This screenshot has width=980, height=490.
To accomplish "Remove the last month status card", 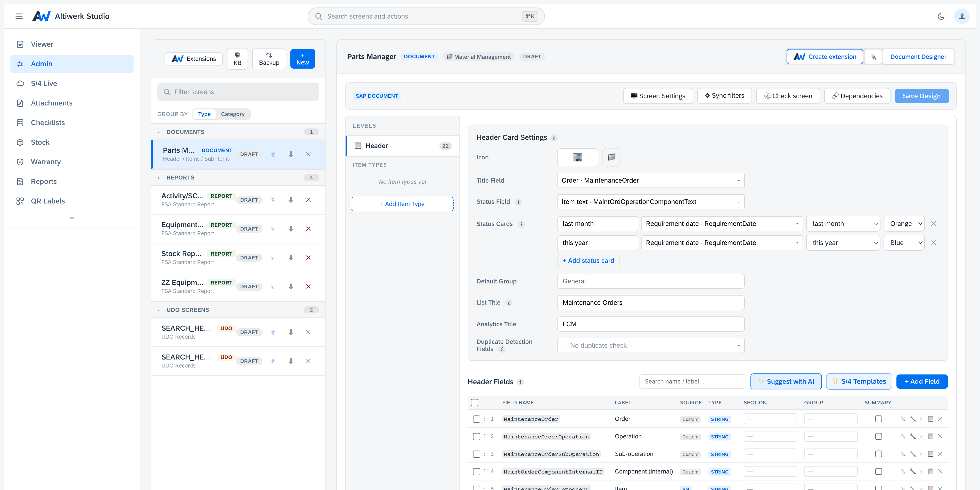I will (933, 224).
